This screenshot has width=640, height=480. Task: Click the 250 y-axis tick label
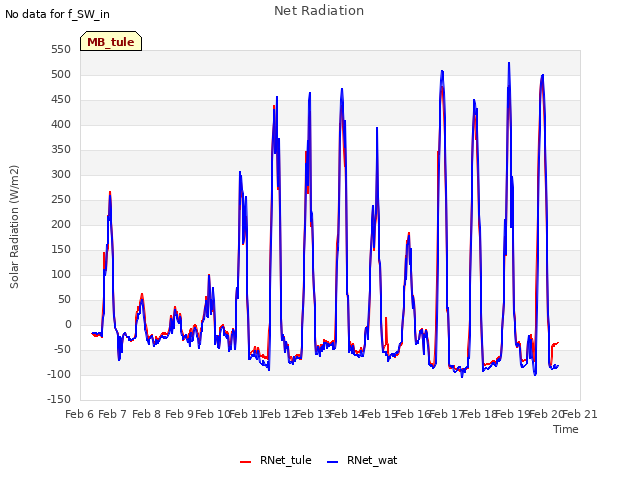tap(61, 200)
